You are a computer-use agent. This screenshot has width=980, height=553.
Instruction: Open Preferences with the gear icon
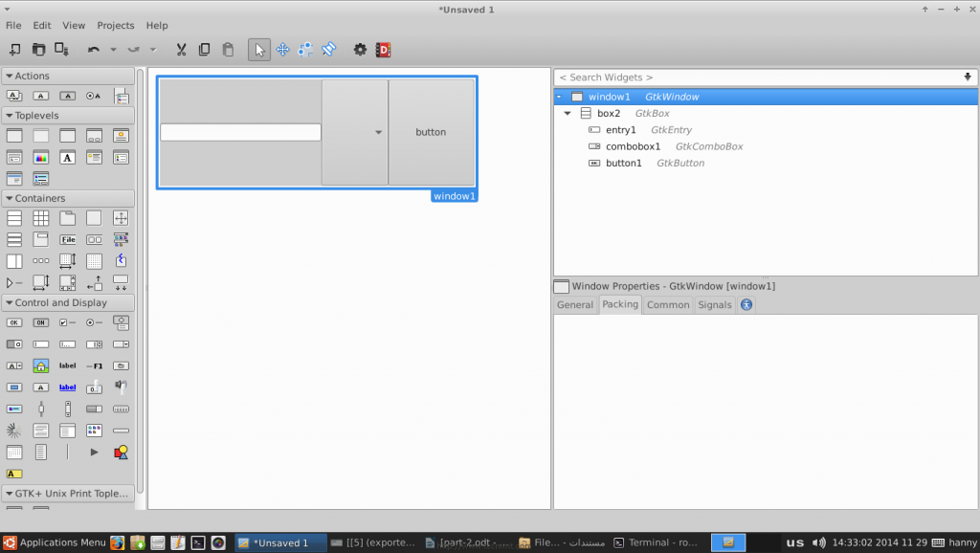pyautogui.click(x=360, y=50)
